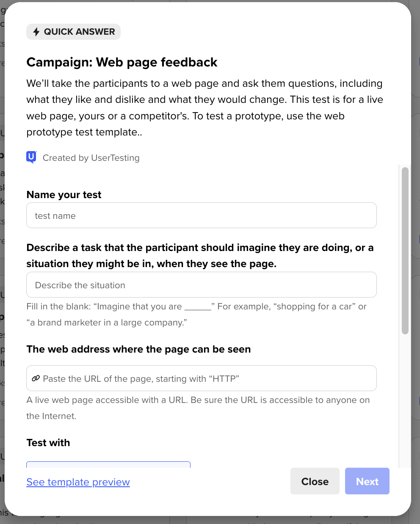Click into the Paste the URL field
Image resolution: width=420 pixels, height=524 pixels.
click(207, 378)
